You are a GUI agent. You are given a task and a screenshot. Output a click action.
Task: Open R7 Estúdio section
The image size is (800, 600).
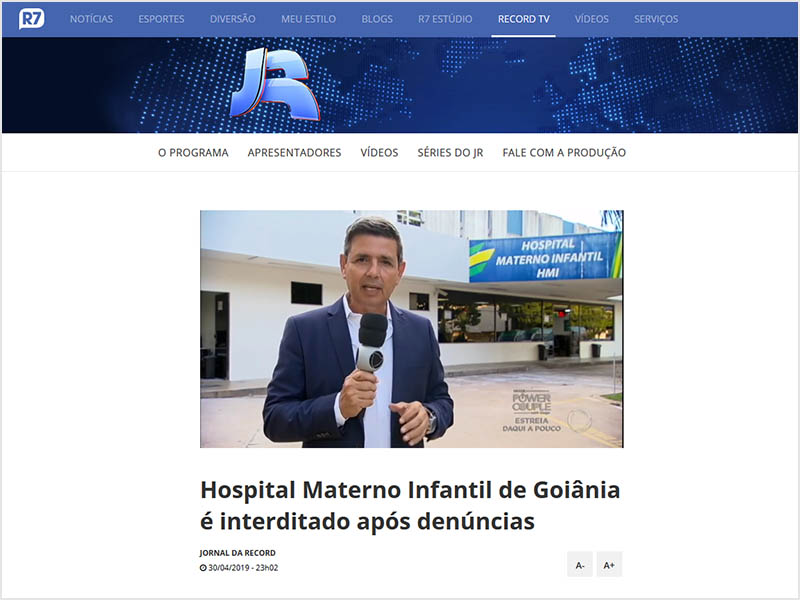point(445,19)
